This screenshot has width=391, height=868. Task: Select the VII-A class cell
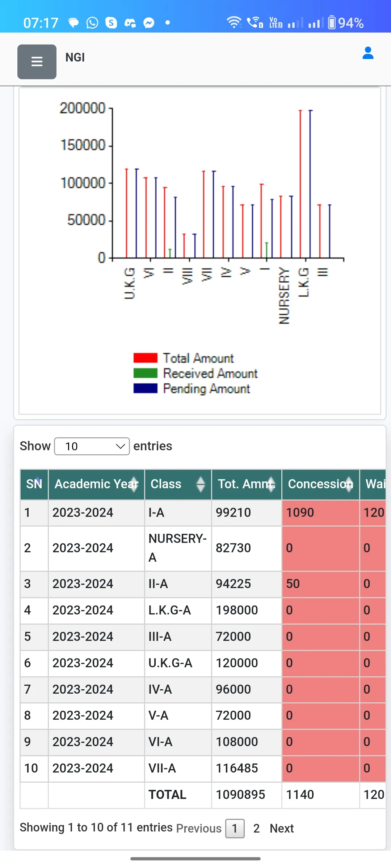click(178, 768)
